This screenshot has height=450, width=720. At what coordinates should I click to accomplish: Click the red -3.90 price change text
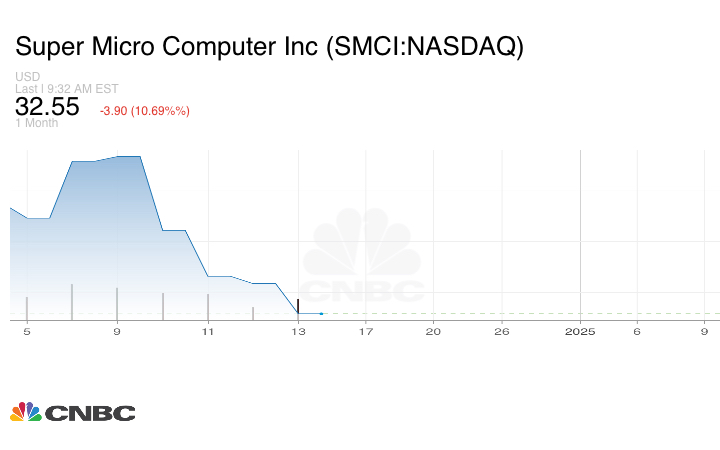(144, 110)
